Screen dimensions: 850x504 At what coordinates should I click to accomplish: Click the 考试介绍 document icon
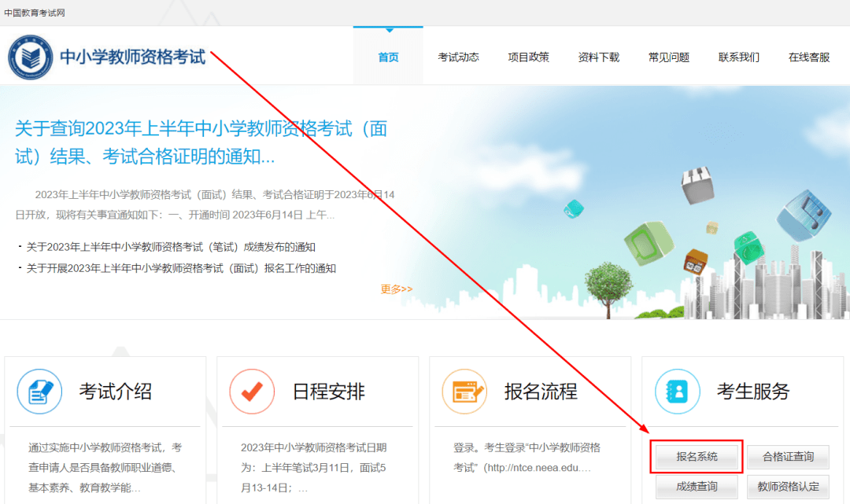(x=39, y=392)
